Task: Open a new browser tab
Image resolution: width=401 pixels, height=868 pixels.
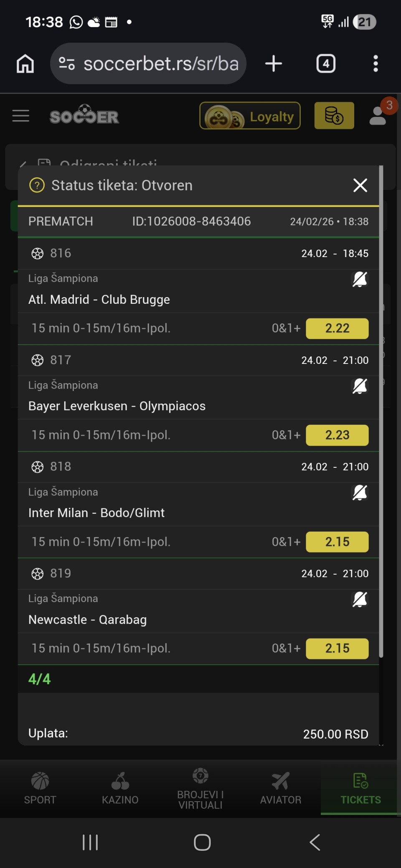Action: [x=274, y=64]
